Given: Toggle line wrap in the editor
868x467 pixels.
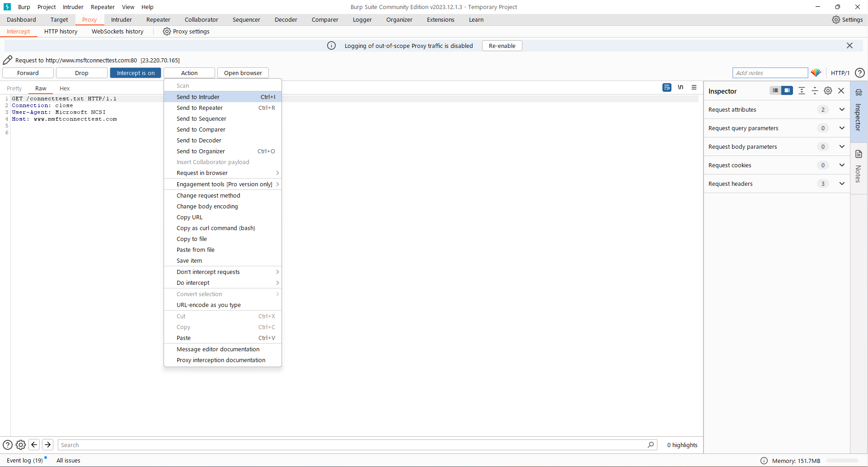Looking at the screenshot, I should pyautogui.click(x=667, y=87).
